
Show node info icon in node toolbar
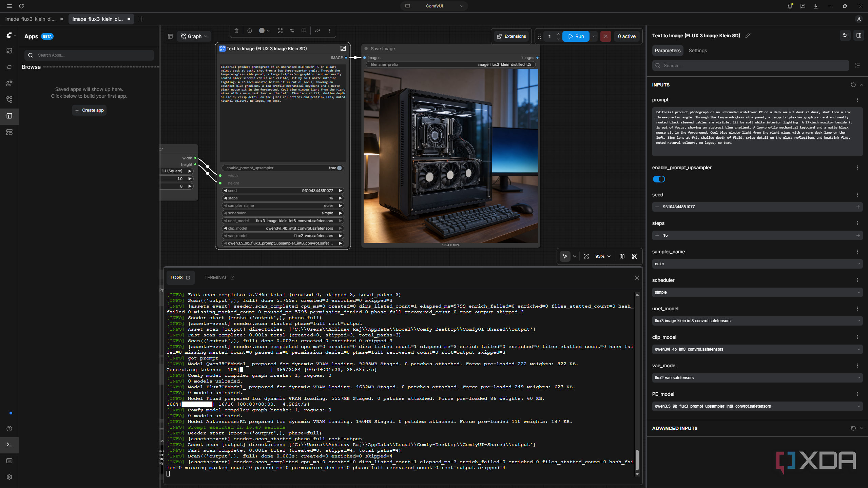250,31
